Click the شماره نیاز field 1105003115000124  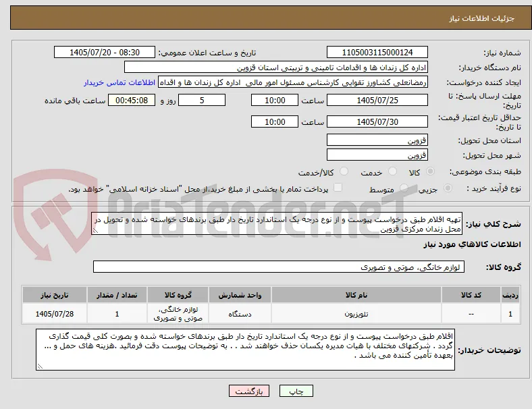[x=377, y=53]
